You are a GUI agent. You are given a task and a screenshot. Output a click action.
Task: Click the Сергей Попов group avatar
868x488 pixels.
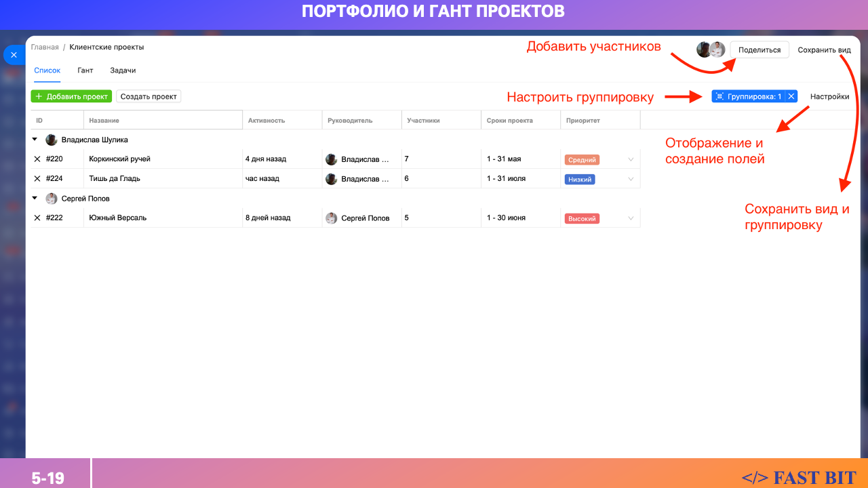pos(52,199)
